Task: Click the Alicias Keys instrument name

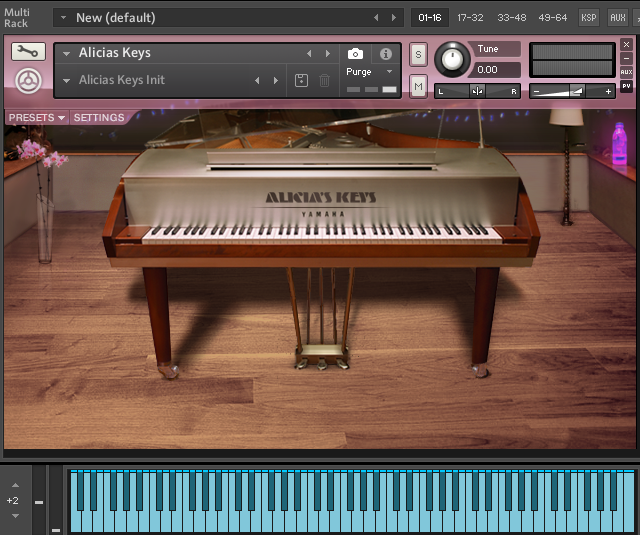Action: (115, 53)
